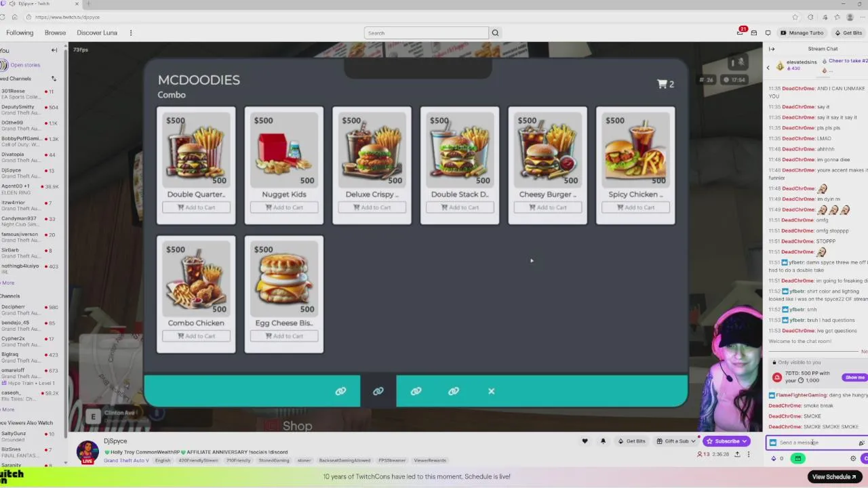Click elevatedsins top cheerer entry
This screenshot has height=488, width=868.
(797, 65)
